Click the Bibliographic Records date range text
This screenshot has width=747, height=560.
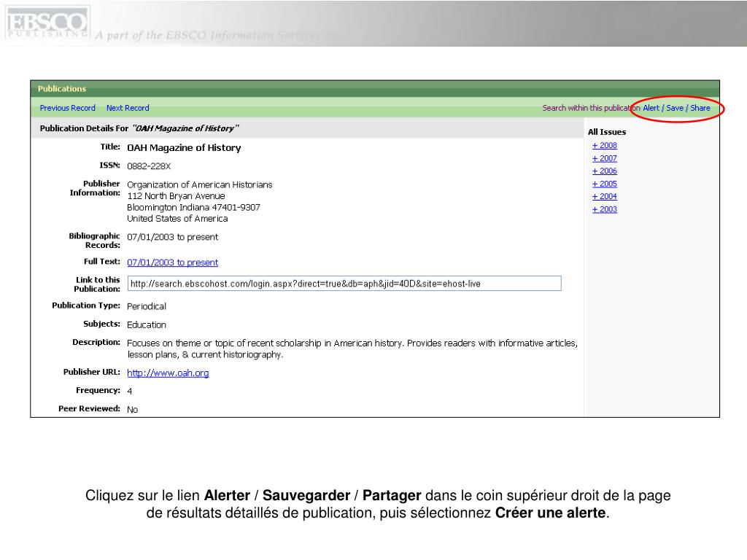(x=172, y=237)
